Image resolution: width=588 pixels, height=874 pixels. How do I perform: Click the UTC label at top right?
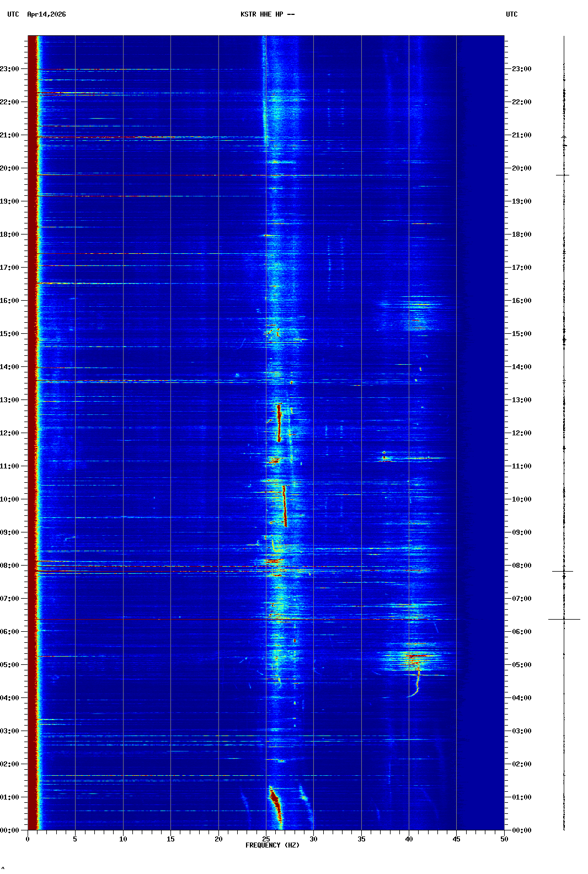[x=511, y=14]
